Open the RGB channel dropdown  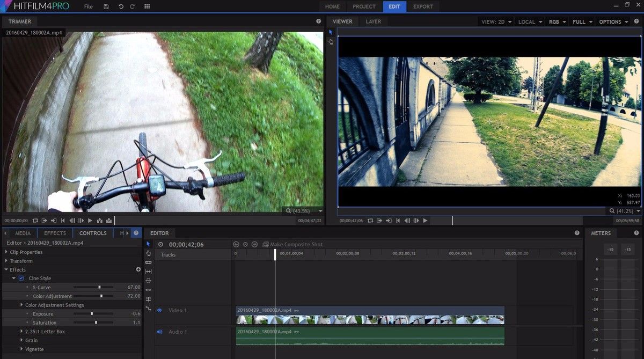point(557,22)
